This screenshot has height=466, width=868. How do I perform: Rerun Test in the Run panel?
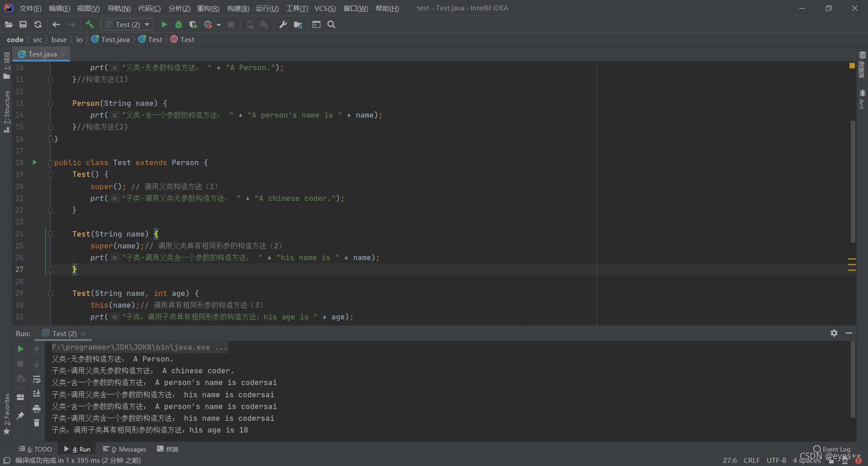(x=20, y=349)
